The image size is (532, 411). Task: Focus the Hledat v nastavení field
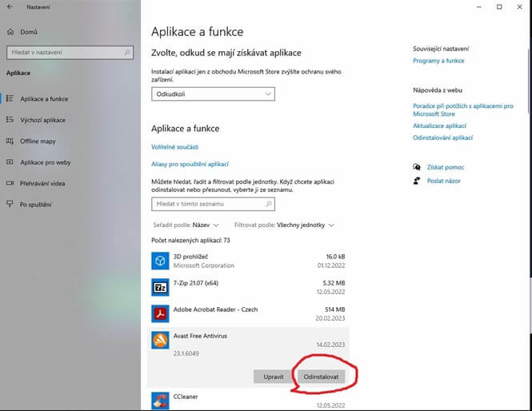point(70,53)
